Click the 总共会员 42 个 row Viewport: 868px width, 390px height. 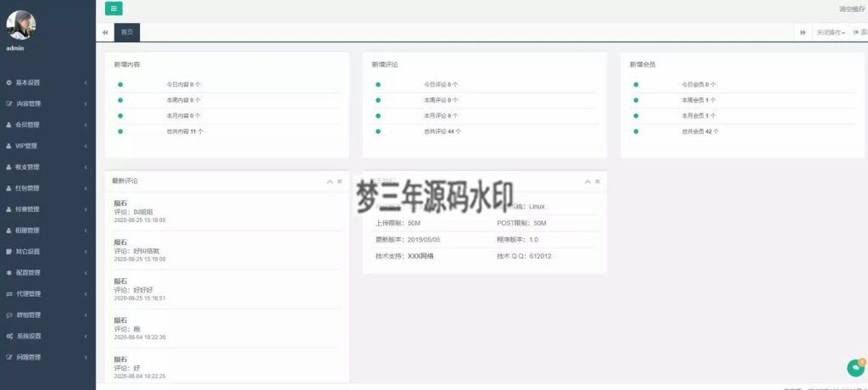click(x=743, y=131)
